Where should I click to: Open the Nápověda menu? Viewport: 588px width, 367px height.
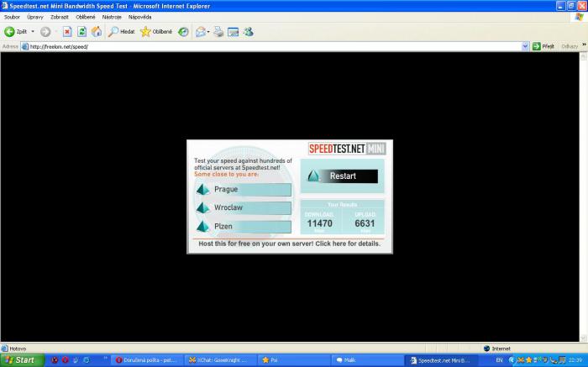click(x=140, y=17)
